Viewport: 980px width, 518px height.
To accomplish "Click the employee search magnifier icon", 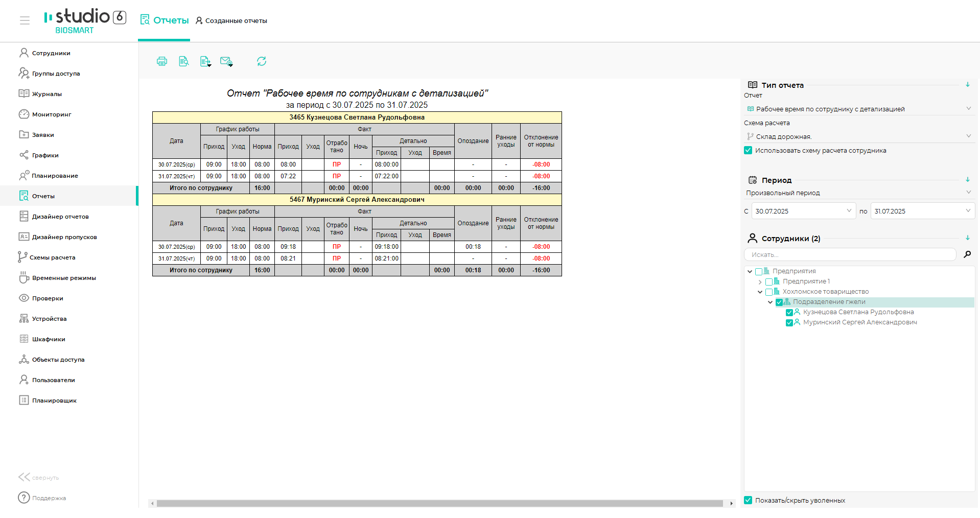I will 967,254.
